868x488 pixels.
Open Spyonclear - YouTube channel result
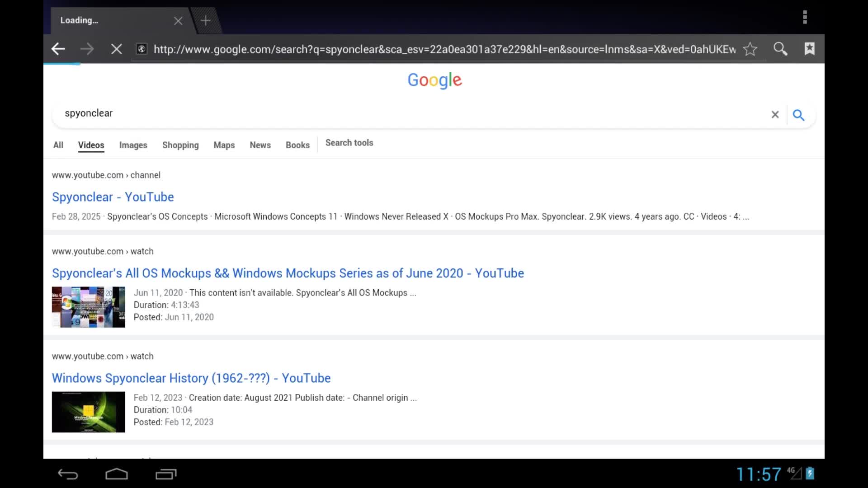pyautogui.click(x=113, y=197)
